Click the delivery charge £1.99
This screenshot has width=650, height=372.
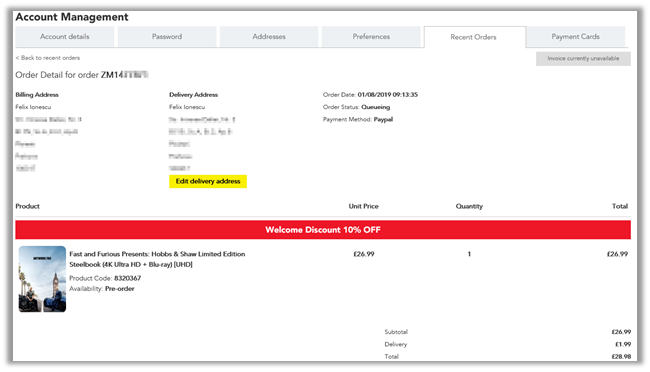pos(623,344)
